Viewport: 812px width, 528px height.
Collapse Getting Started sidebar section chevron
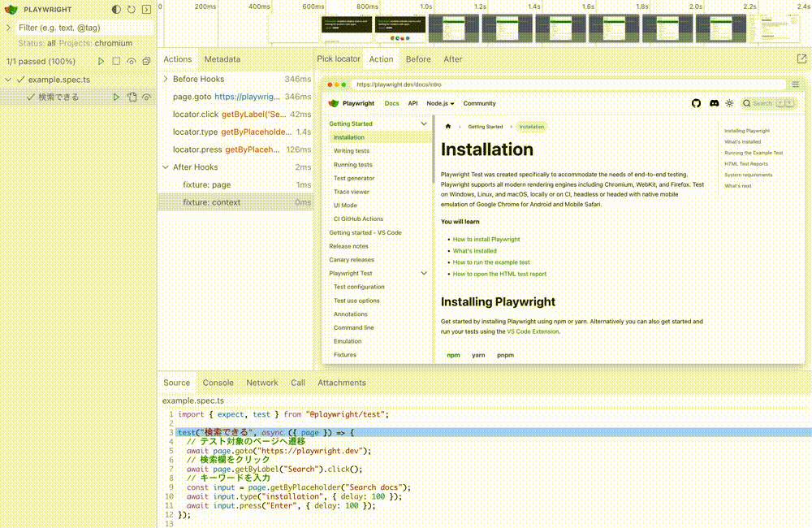click(x=424, y=123)
